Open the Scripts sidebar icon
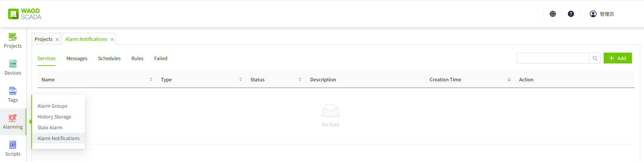Image resolution: width=644 pixels, height=162 pixels. [x=13, y=148]
